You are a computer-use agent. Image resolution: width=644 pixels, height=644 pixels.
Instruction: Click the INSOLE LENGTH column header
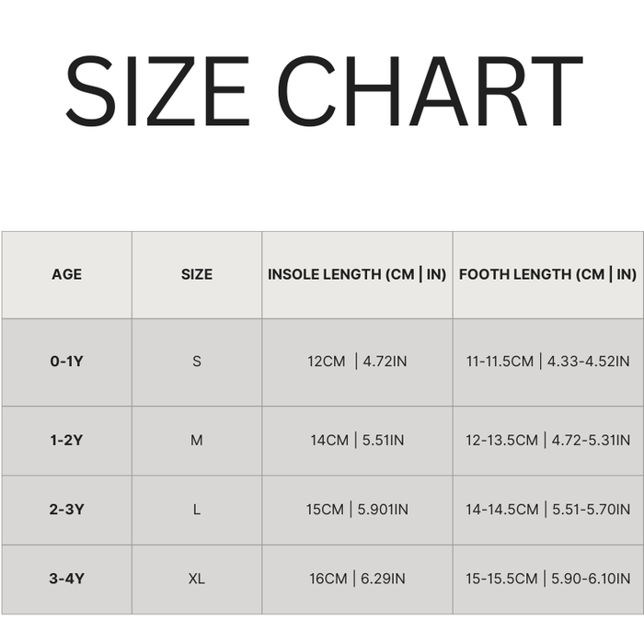tap(357, 274)
